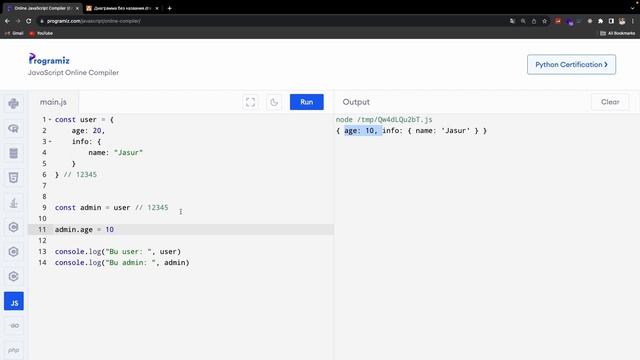Open Python Certification link
Screen dimensions: 640x360
pos(571,64)
